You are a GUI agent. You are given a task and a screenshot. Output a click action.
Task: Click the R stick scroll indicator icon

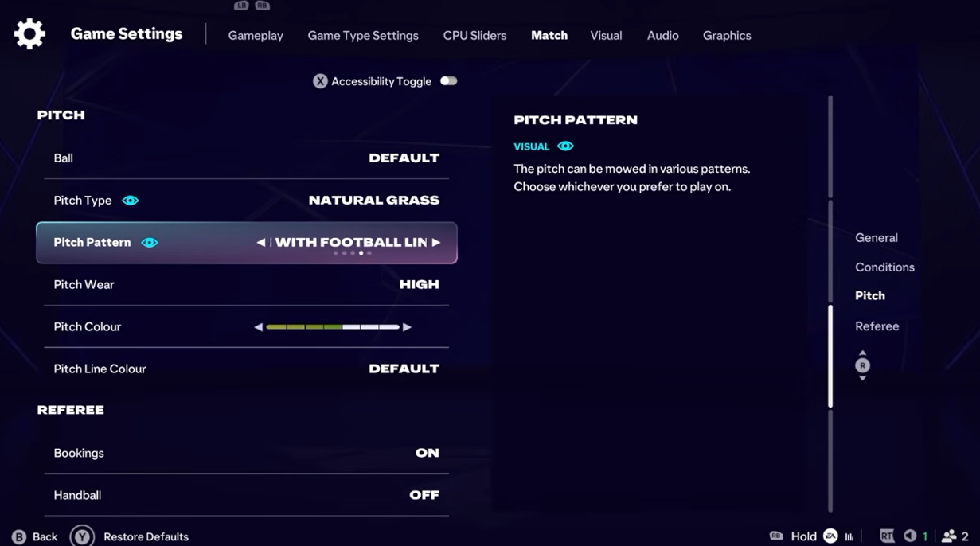(x=862, y=365)
